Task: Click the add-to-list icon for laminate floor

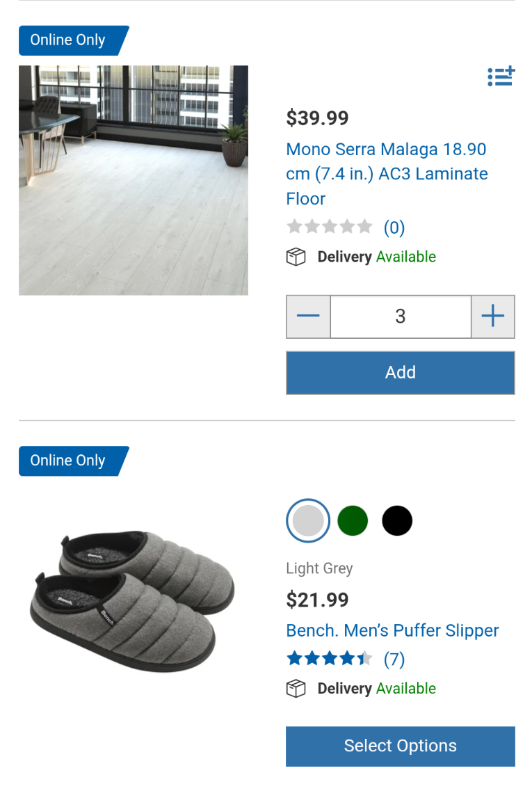Action: [501, 76]
